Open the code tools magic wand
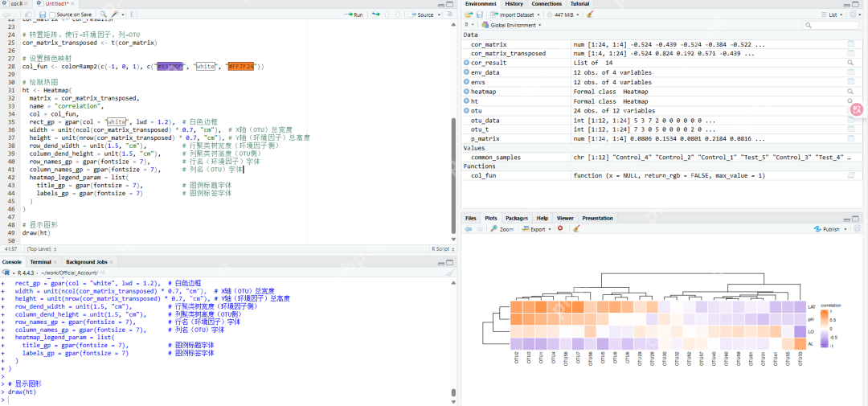This screenshot has width=868, height=406. (117, 14)
